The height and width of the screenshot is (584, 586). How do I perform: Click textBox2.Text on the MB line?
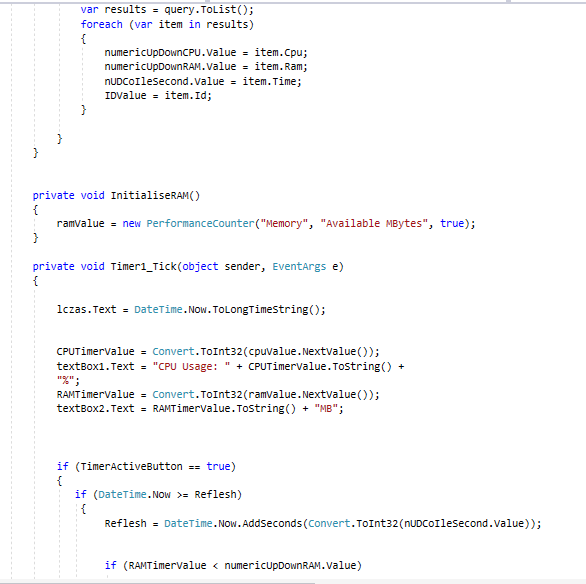pyautogui.click(x=95, y=408)
